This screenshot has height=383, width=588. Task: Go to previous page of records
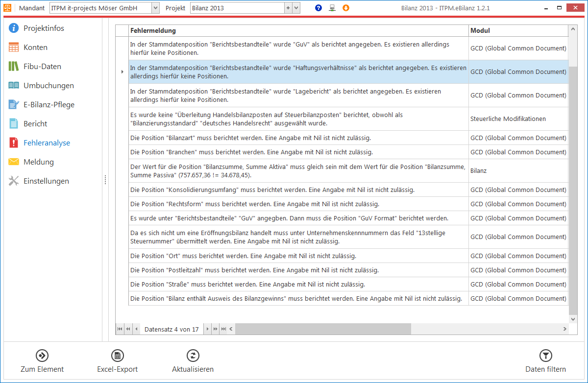pos(128,329)
